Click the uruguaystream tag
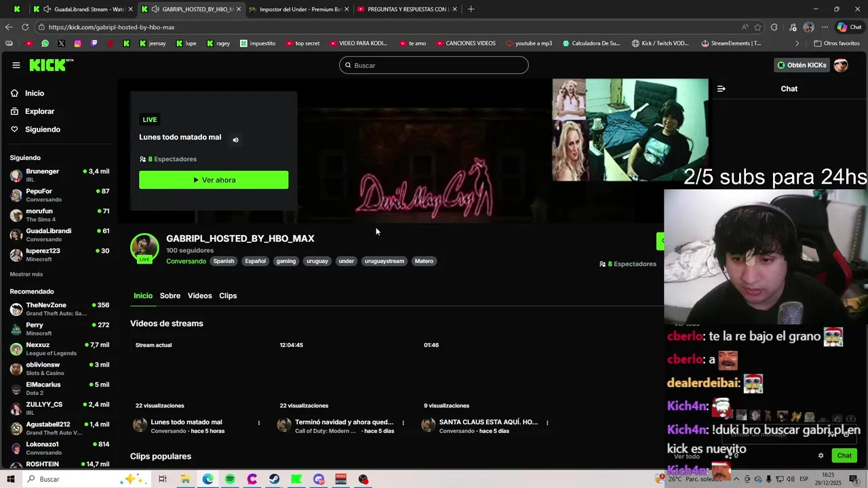The height and width of the screenshot is (488, 868). click(x=384, y=261)
